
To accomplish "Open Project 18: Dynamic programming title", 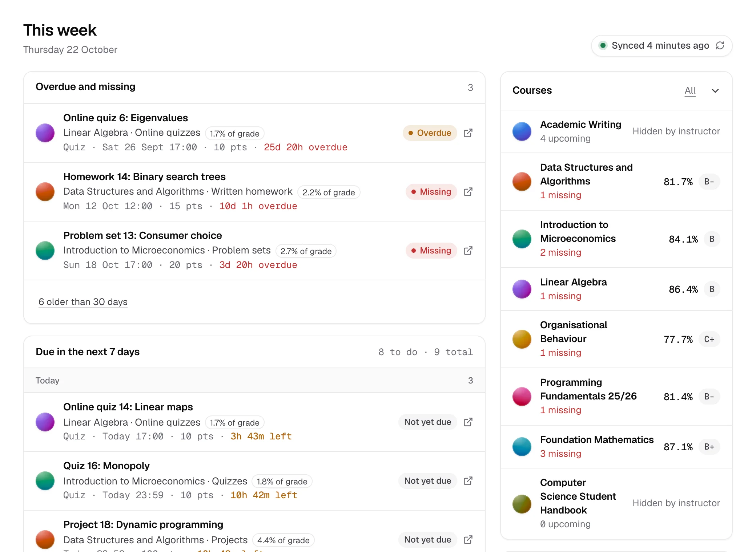I will click(x=143, y=525).
